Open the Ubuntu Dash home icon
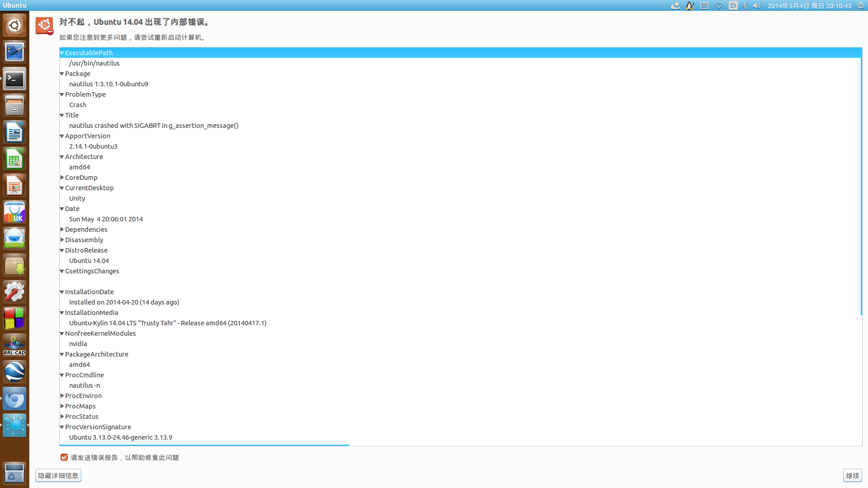The image size is (868, 488). point(14,25)
